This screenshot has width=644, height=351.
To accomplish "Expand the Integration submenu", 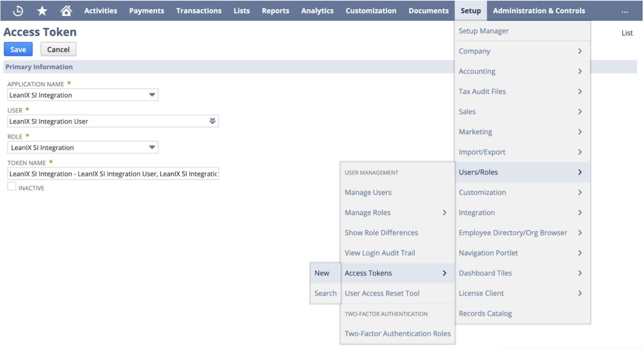I will (x=523, y=212).
